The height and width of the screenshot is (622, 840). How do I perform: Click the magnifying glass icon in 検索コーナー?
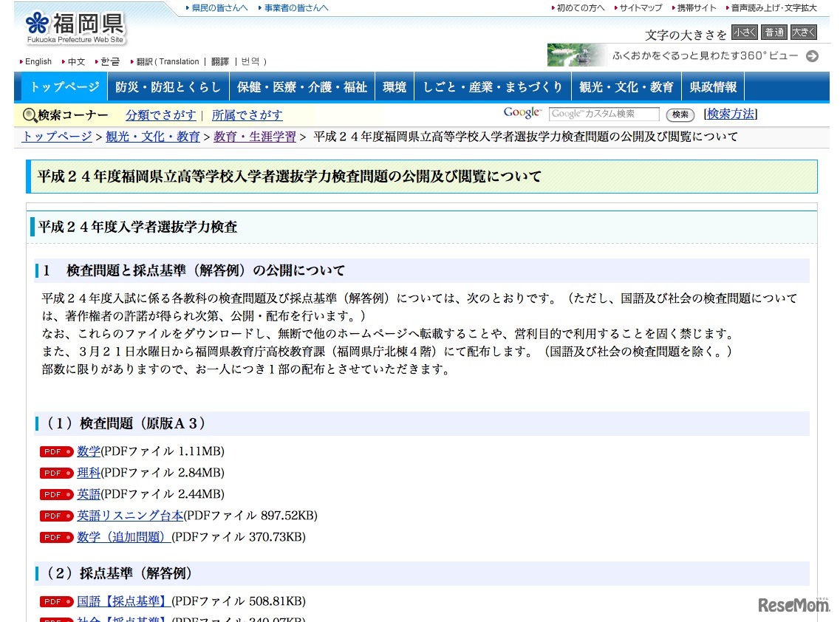click(29, 116)
